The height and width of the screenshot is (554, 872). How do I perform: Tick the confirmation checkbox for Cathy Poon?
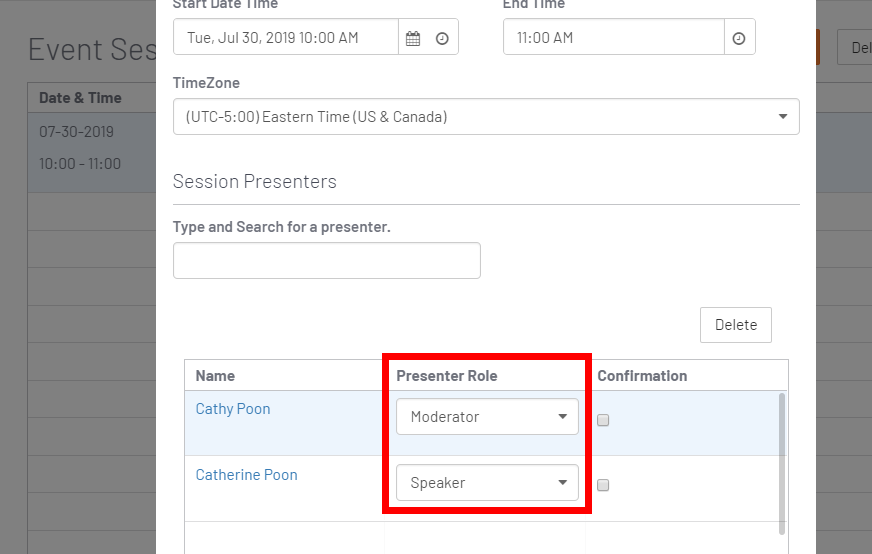(603, 420)
